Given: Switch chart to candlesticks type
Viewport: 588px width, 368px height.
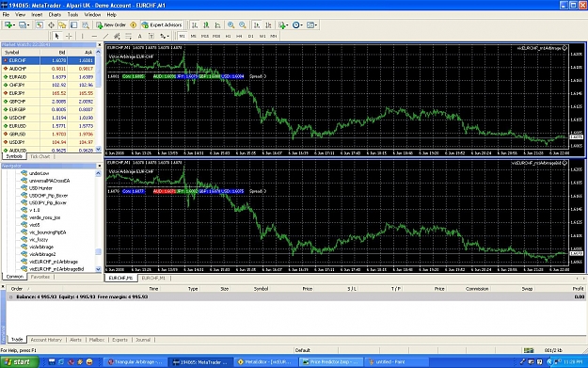Looking at the screenshot, I should (206, 24).
